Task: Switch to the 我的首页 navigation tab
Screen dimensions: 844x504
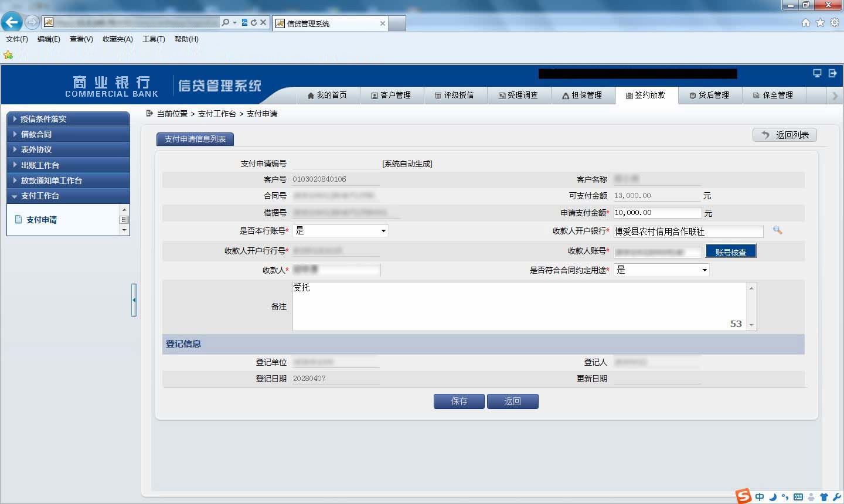Action: coord(327,95)
